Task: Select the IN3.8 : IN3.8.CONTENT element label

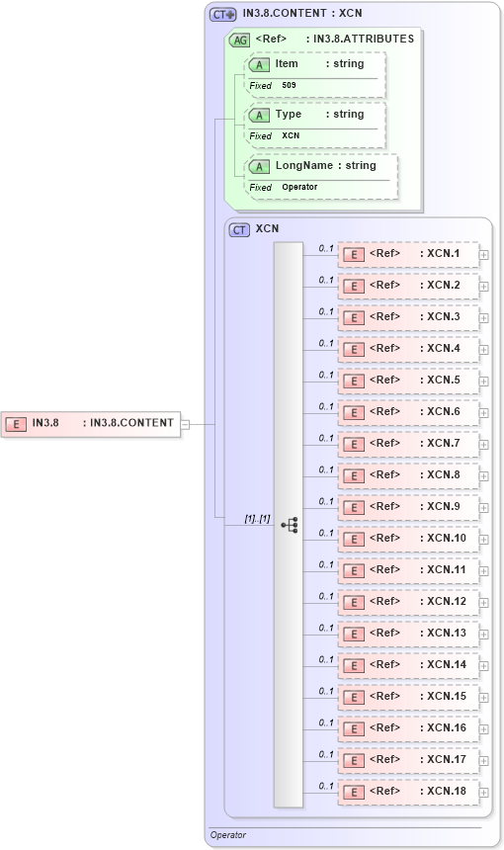Action: [x=103, y=423]
